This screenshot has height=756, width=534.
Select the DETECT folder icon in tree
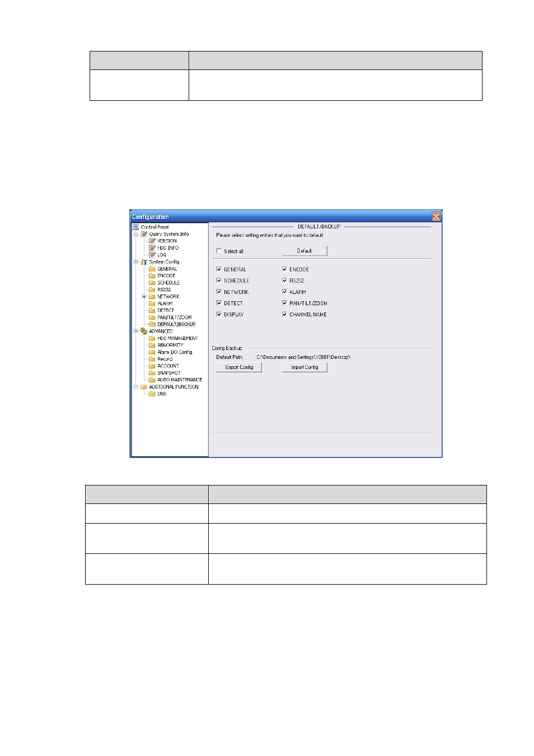point(152,310)
